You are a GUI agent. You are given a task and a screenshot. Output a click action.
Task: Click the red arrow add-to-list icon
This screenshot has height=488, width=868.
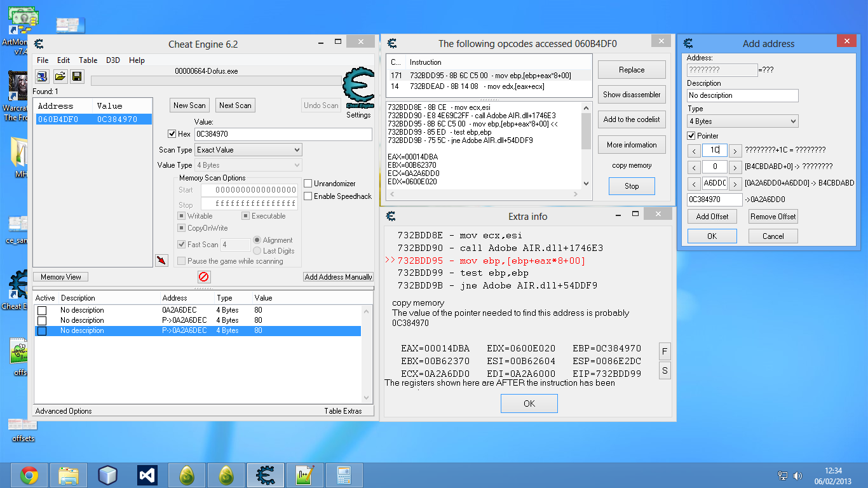pos(161,261)
